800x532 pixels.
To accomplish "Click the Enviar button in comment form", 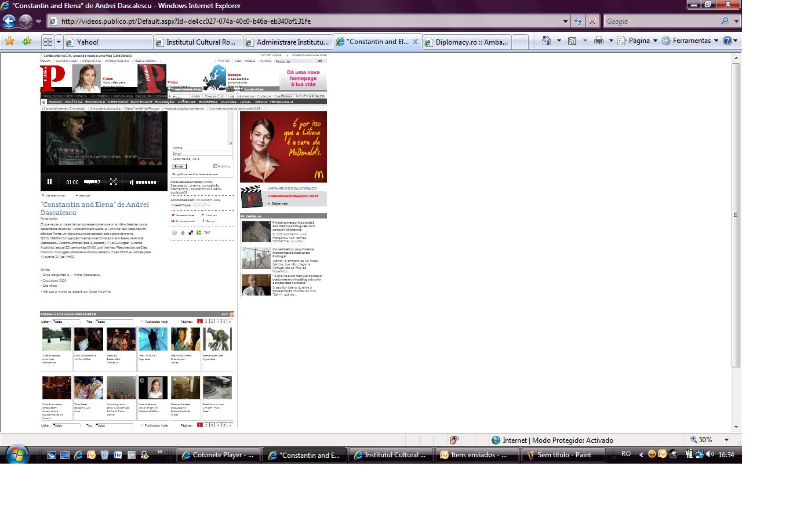I will [179, 166].
